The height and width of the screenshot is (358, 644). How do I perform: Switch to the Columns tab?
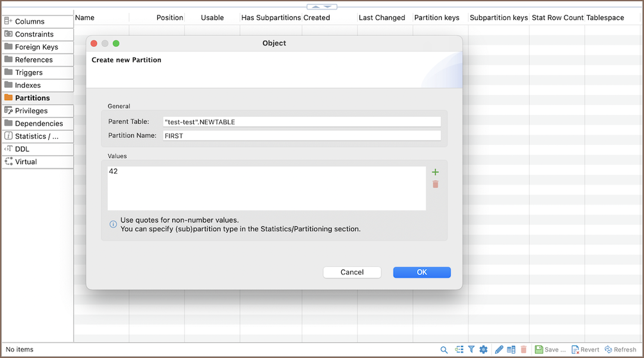point(30,22)
